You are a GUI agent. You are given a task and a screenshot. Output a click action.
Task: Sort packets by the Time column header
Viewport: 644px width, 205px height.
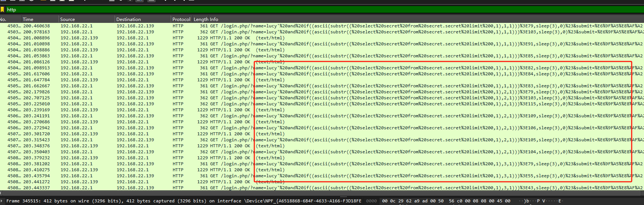(28, 19)
